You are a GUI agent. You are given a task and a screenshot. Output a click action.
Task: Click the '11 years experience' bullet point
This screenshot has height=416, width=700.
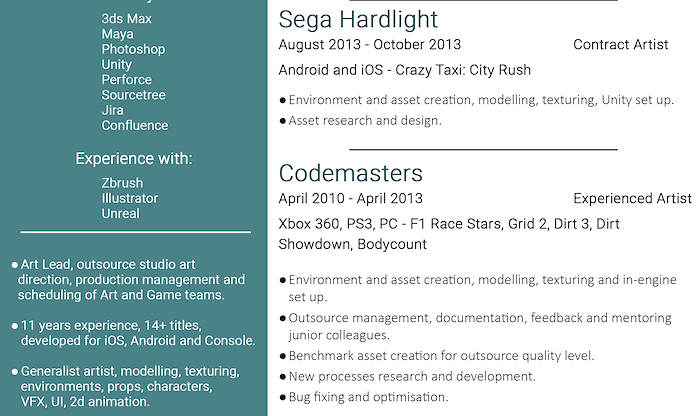[x=134, y=333]
